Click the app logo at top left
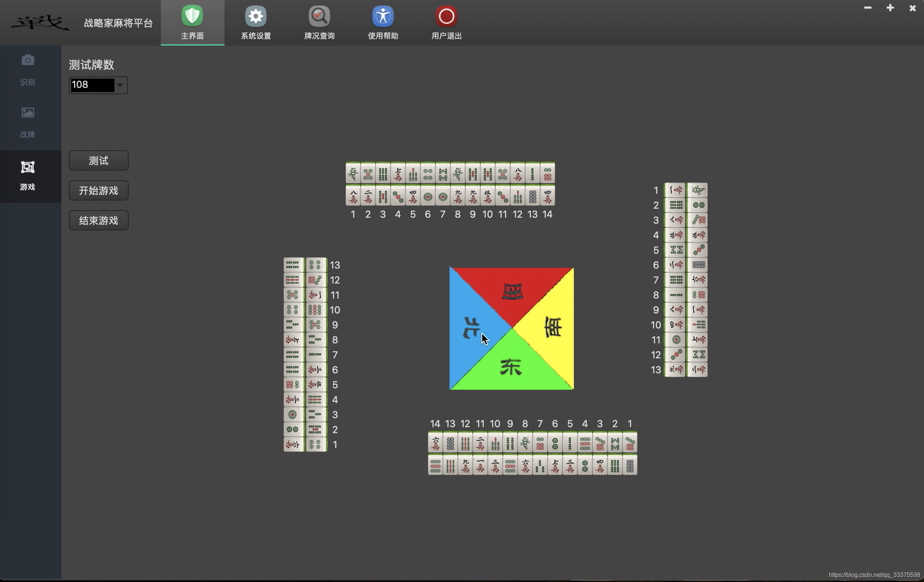Screen dimensions: 924x582 point(40,23)
